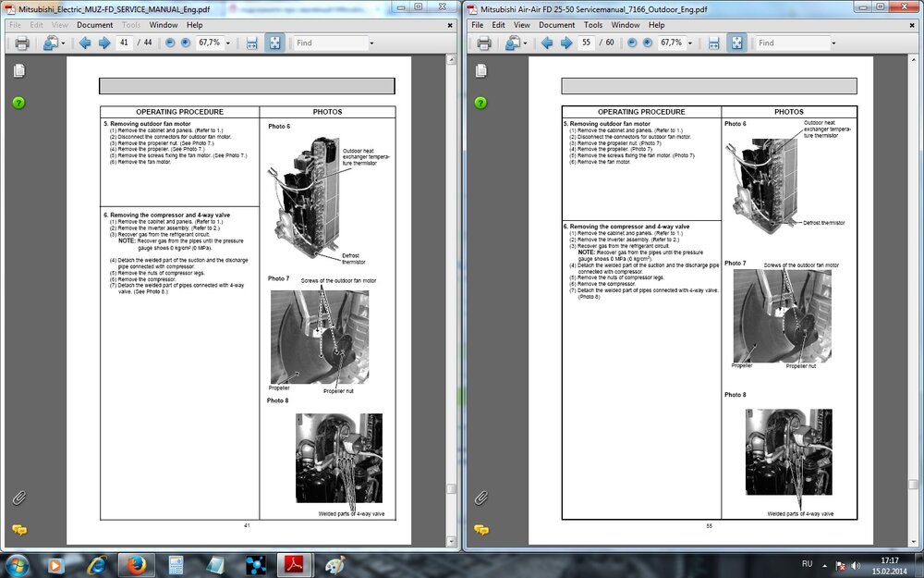Click the Print icon in the left window

(x=22, y=43)
